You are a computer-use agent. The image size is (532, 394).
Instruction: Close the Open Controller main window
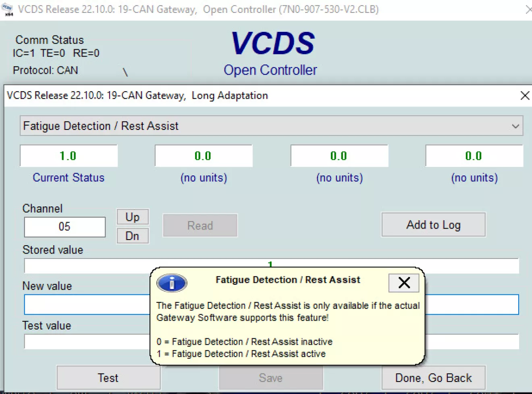click(528, 9)
